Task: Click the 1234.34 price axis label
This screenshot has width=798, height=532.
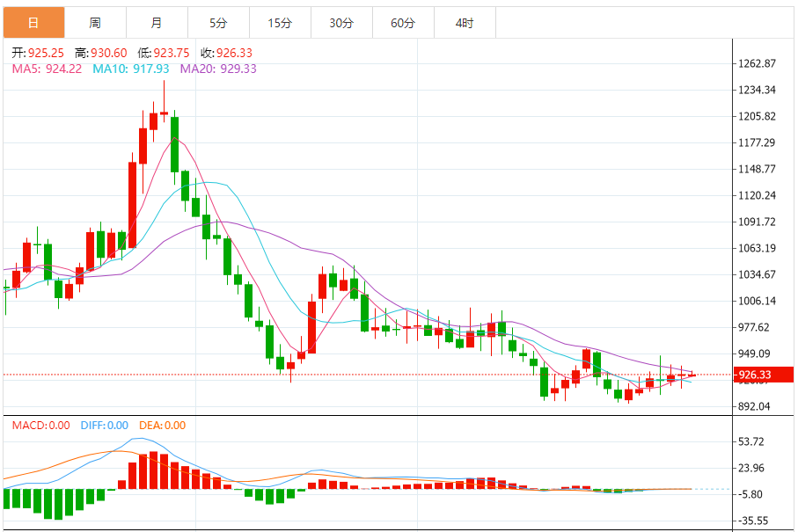Action: [x=758, y=90]
